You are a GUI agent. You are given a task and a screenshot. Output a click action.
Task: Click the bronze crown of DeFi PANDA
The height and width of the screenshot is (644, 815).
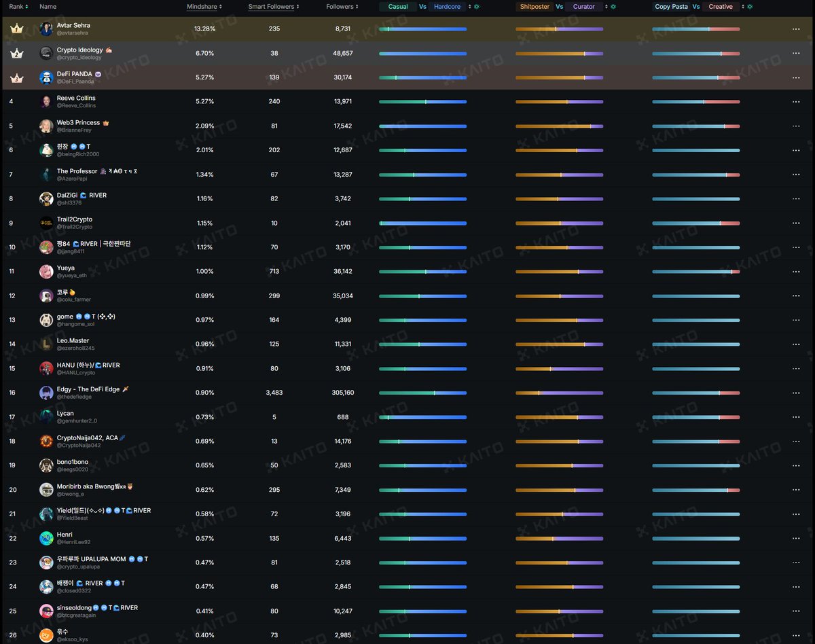pyautogui.click(x=17, y=77)
